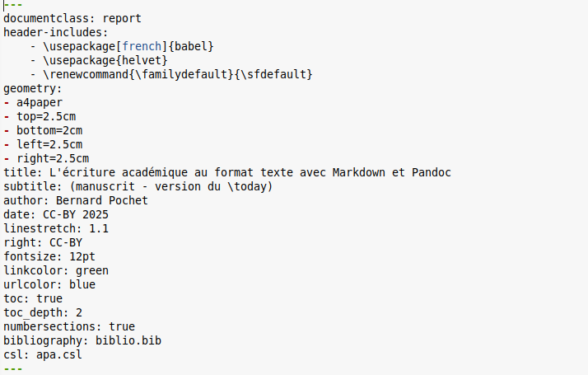Click on the word 'report' after documentclass
This screenshot has height=375, width=588.
122,19
